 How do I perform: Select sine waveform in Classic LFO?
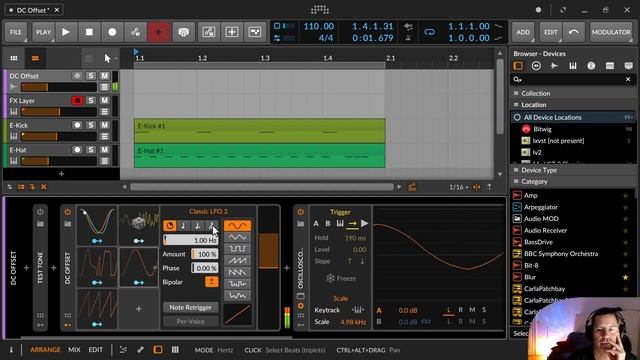pos(237,226)
